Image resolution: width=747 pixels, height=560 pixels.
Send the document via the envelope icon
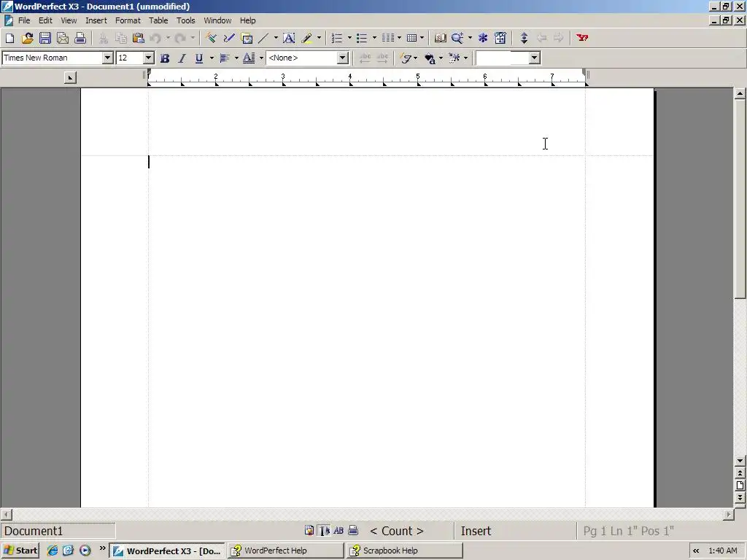click(x=63, y=38)
